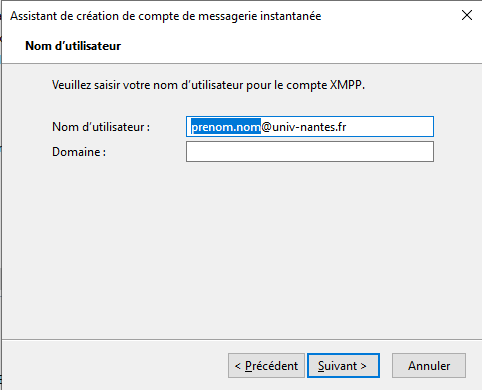Click the underlined P of Précédent
The height and width of the screenshot is (390, 482).
point(249,366)
